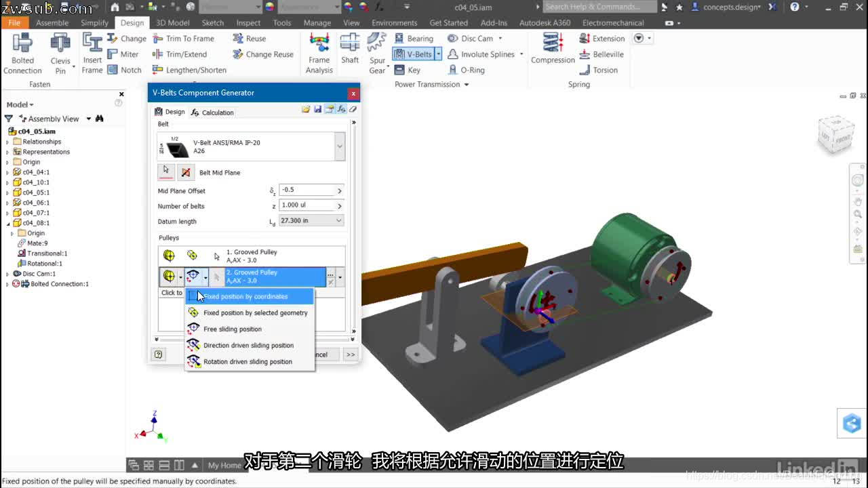This screenshot has height=488, width=868.
Task: Click the ViewCube in the viewport
Action: pyautogui.click(x=835, y=134)
